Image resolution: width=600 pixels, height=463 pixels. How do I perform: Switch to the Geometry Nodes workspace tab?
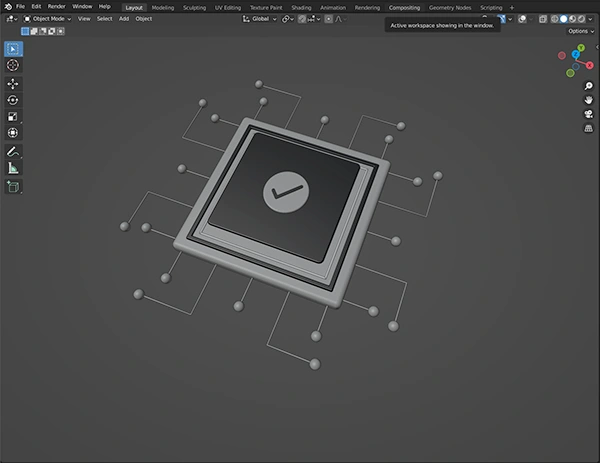[x=450, y=8]
